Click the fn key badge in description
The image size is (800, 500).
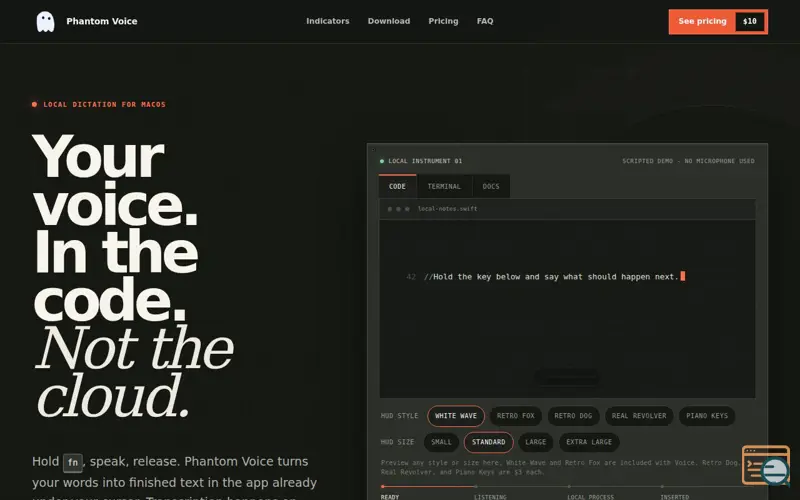[72, 462]
